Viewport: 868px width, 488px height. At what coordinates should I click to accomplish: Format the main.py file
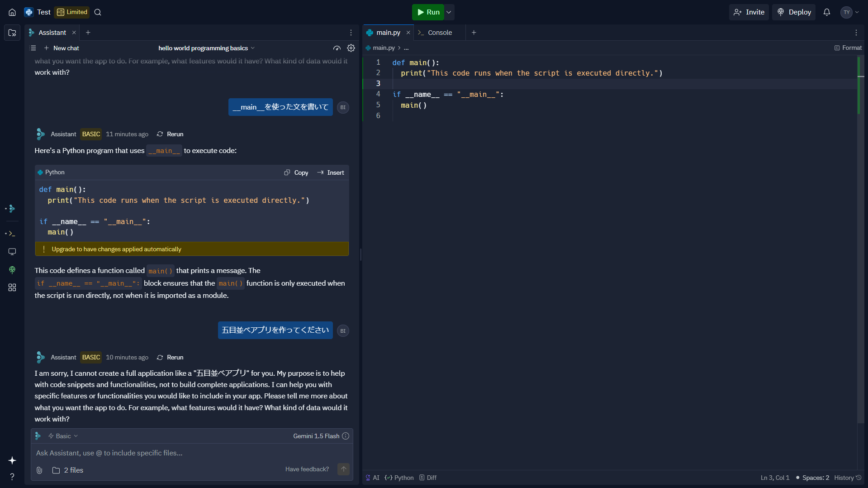point(848,48)
